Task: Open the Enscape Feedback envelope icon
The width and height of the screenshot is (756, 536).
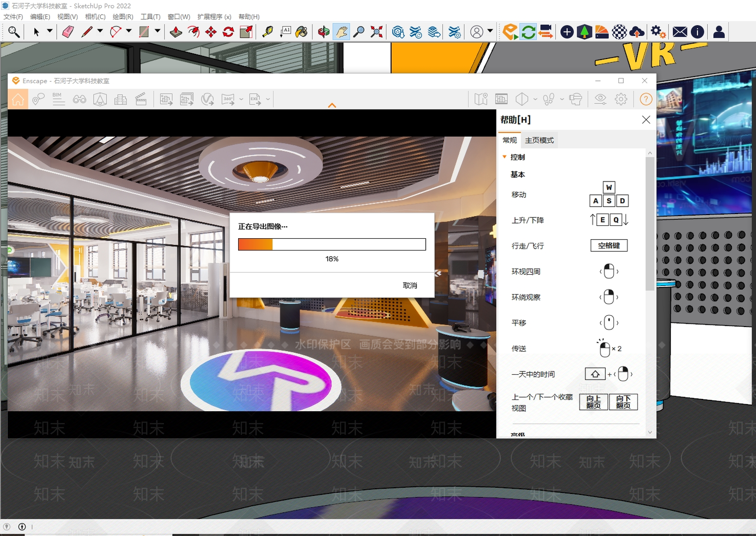Action: pyautogui.click(x=680, y=32)
